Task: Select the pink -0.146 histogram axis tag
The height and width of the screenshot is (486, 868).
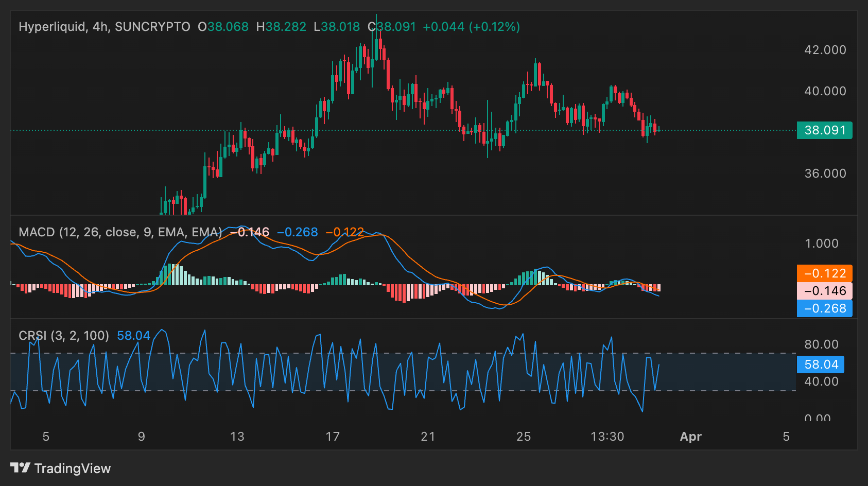Action: [824, 291]
